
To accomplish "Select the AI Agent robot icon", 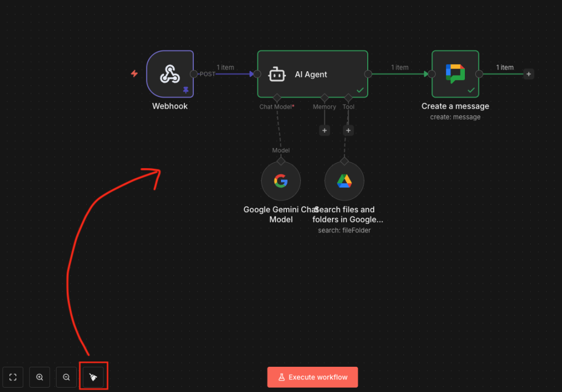I will (276, 75).
